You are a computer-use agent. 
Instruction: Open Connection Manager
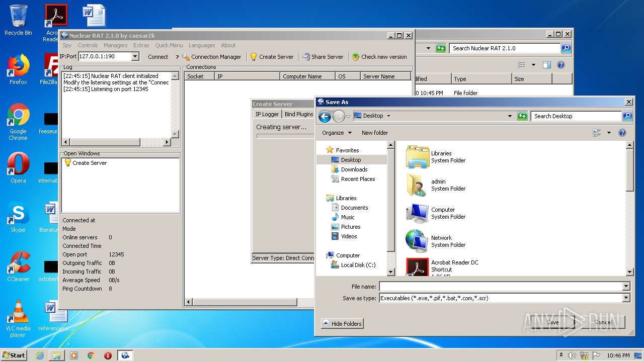point(211,57)
